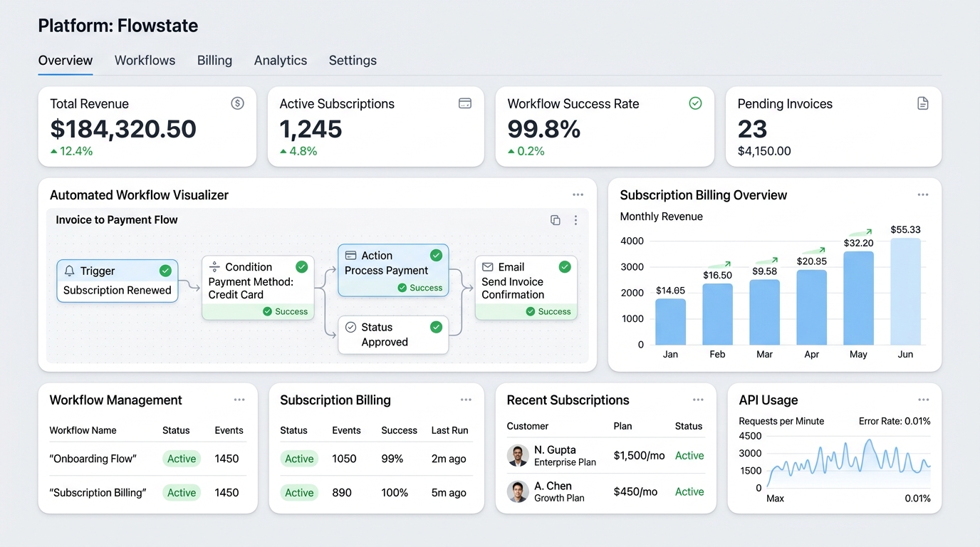Switch to the Workflows tab

click(x=145, y=61)
